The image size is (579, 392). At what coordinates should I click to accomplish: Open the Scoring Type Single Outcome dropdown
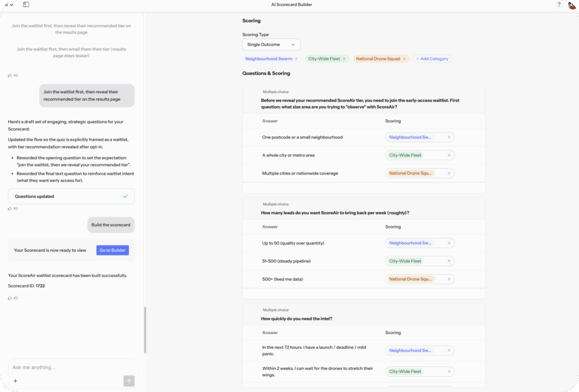pyautogui.click(x=271, y=45)
